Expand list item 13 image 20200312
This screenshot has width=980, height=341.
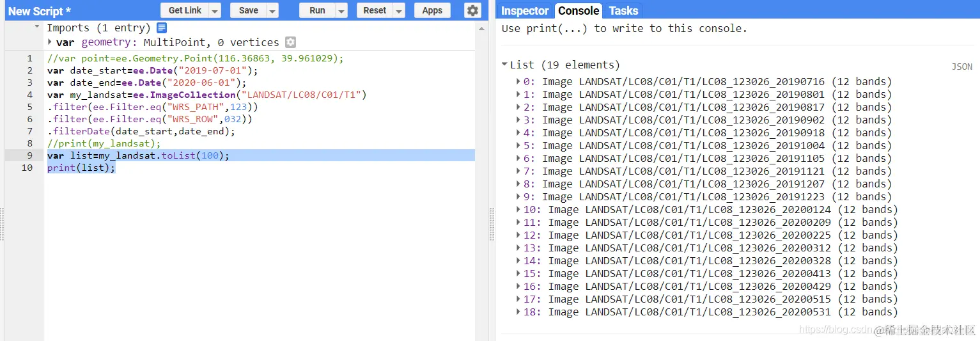[x=518, y=248]
